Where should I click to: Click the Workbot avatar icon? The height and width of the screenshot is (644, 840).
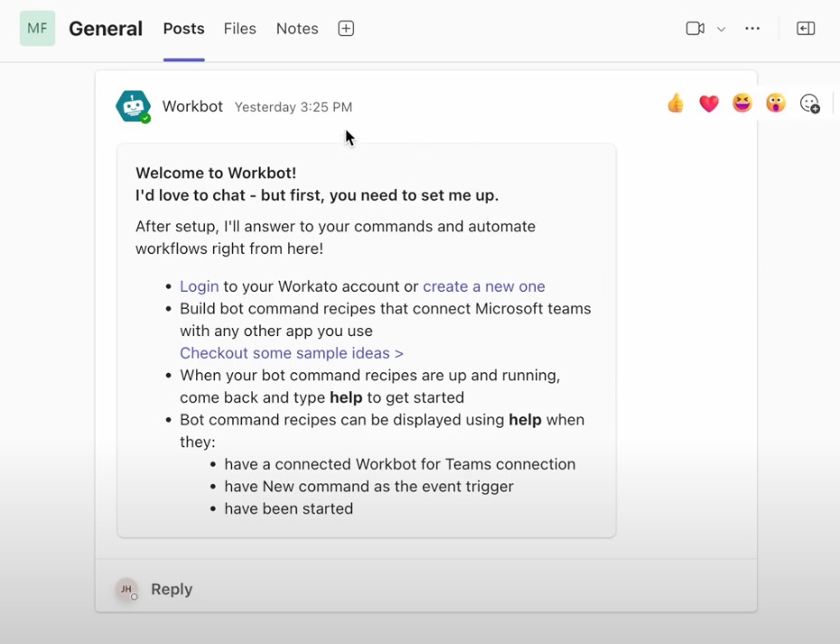133,107
